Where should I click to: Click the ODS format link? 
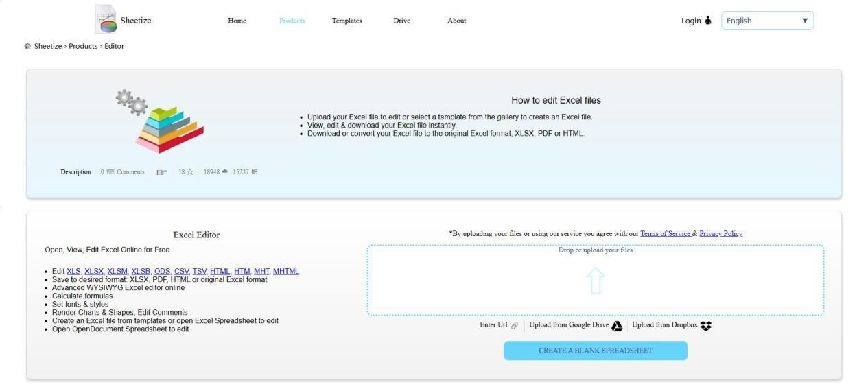163,272
